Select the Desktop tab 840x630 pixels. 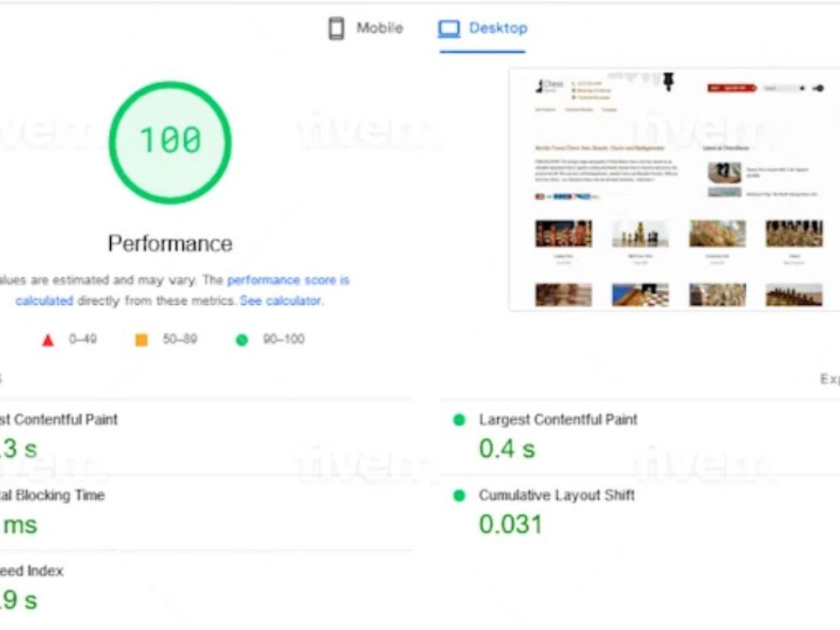tap(483, 29)
